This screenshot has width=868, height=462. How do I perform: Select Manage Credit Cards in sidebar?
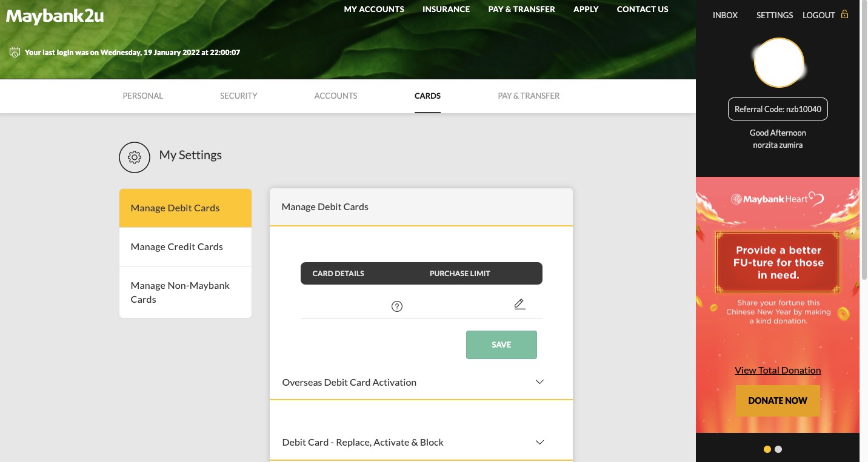(x=185, y=246)
